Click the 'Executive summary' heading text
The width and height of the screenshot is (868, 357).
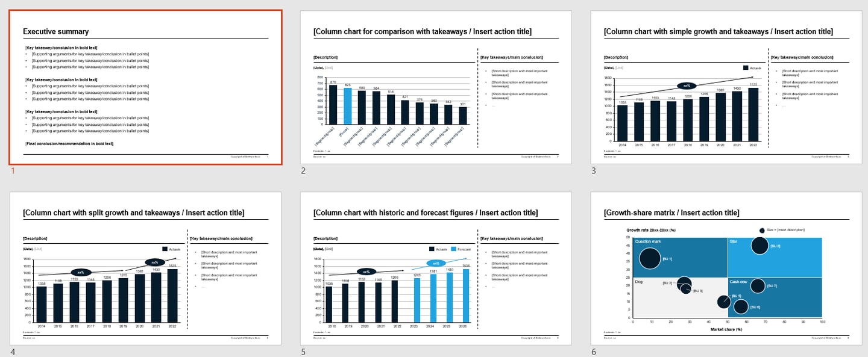pyautogui.click(x=56, y=32)
